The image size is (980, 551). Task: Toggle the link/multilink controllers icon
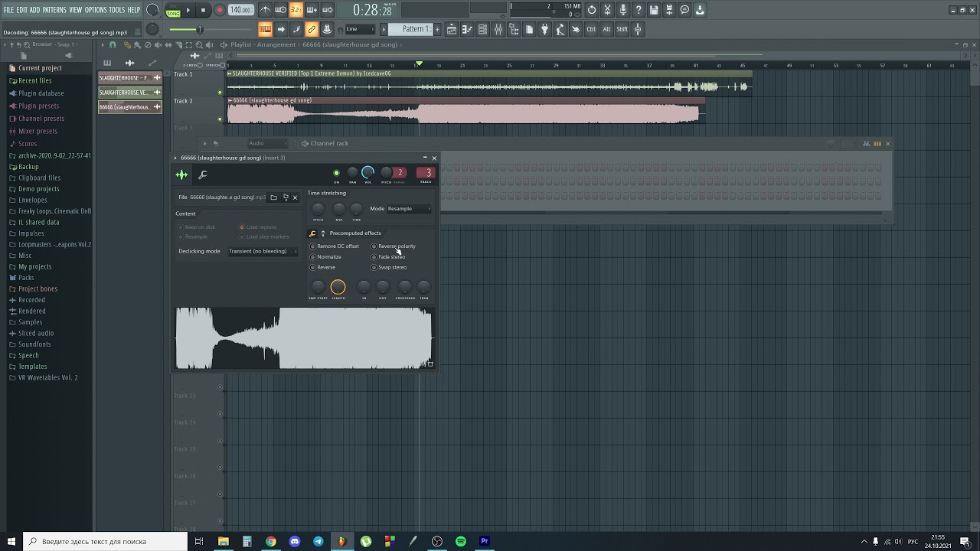click(x=312, y=29)
